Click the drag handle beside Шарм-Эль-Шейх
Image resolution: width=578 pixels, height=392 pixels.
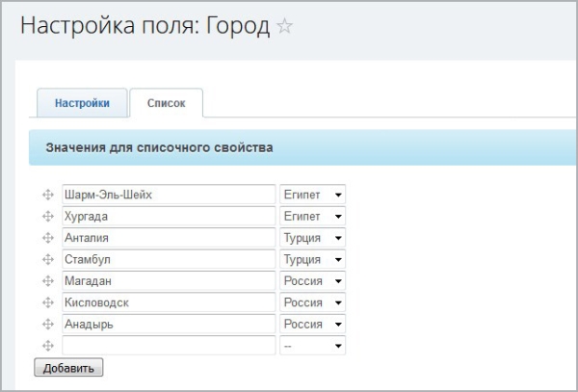click(x=48, y=196)
